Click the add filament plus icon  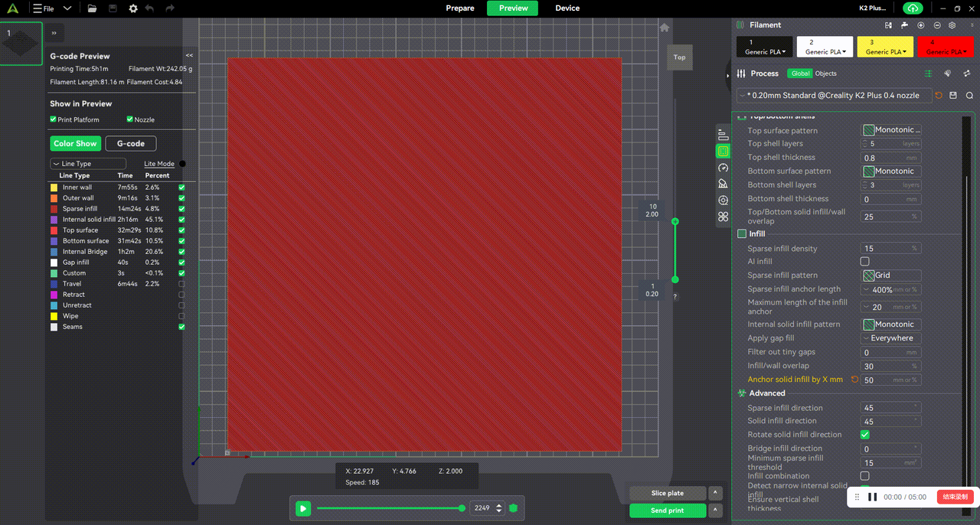click(x=921, y=25)
